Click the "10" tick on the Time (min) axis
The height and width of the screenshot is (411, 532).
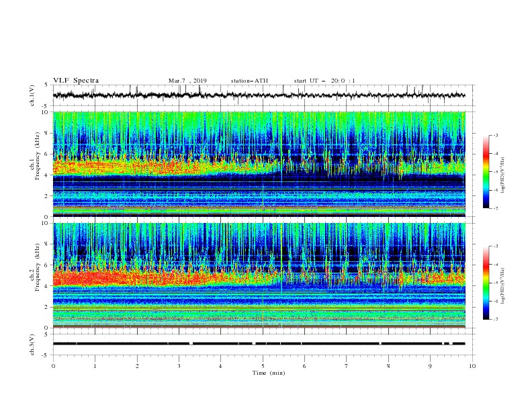(472, 366)
